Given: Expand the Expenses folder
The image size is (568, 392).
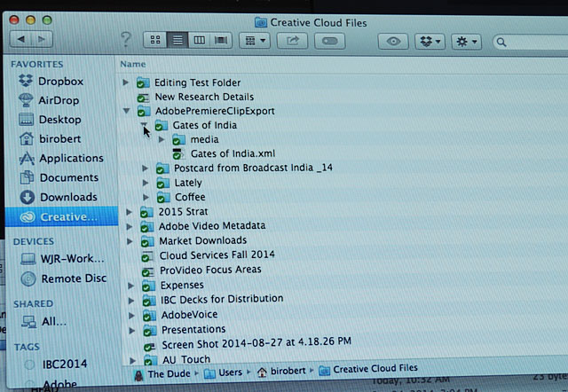Looking at the screenshot, I should coord(130,286).
